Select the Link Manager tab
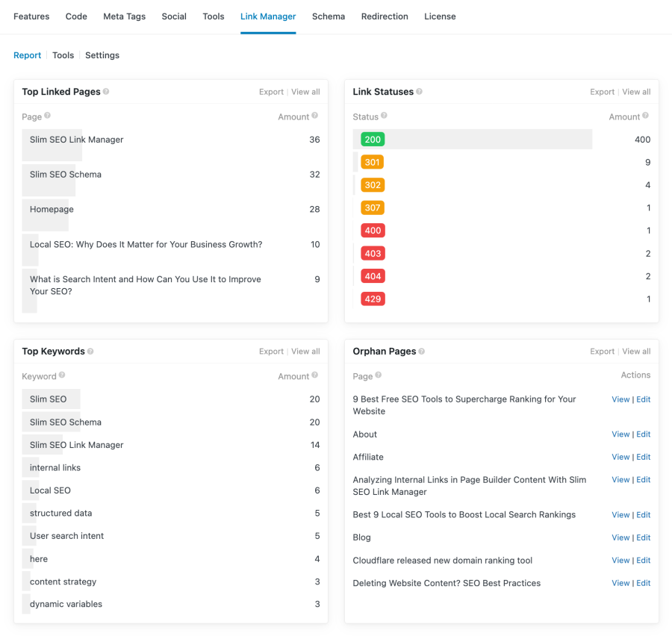The image size is (672, 636). [268, 16]
